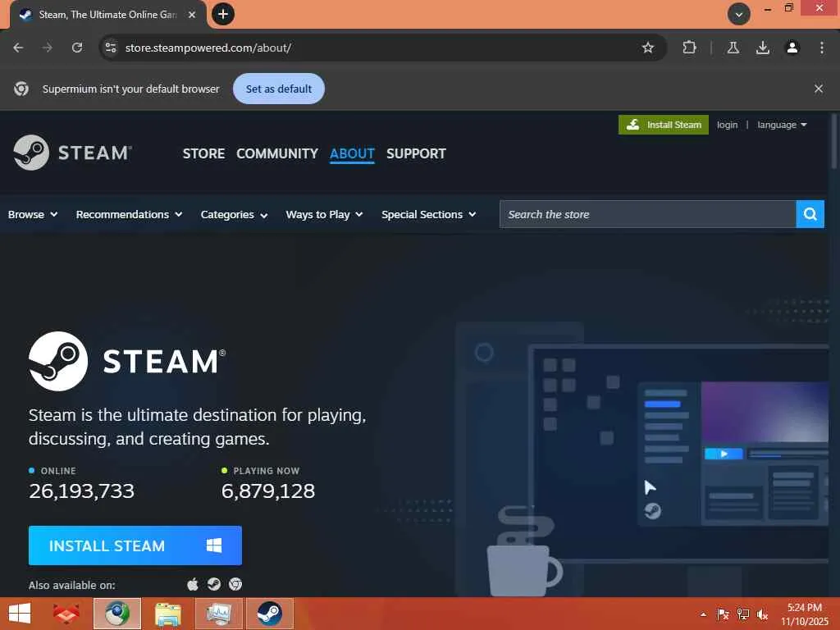Click the network tray icon
Screen dimensions: 840x630
pos(743,614)
